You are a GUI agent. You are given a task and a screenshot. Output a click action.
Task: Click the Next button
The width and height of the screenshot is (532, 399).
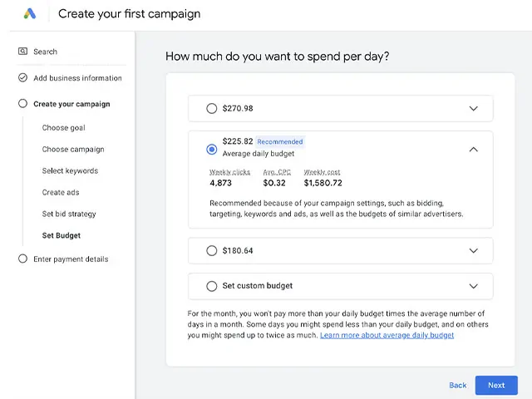click(x=496, y=385)
